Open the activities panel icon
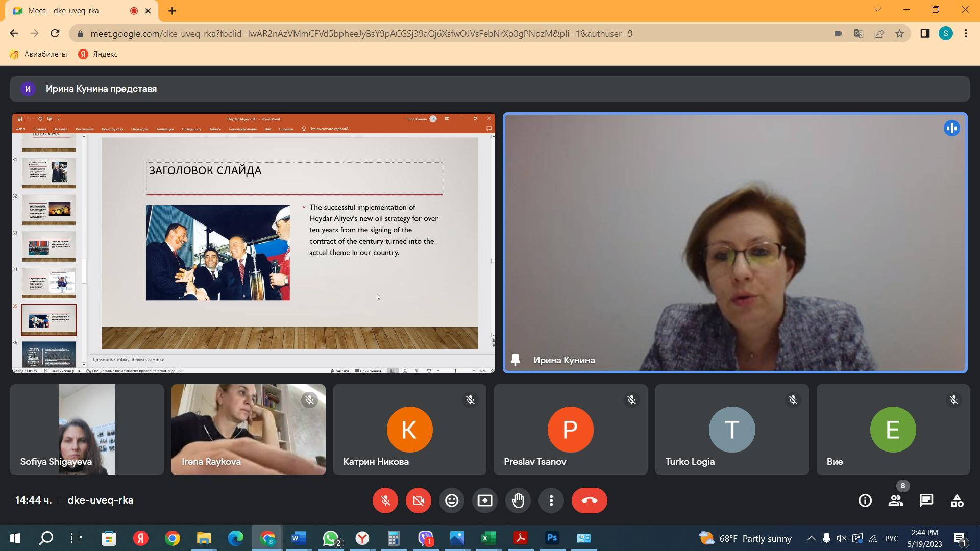The image size is (980, 551). coord(957,500)
